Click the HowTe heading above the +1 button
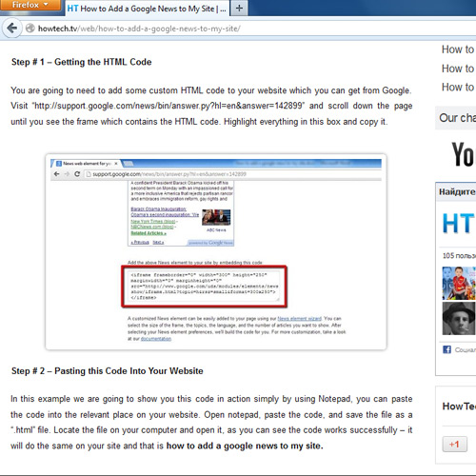The width and height of the screenshot is (476, 476). 459,407
